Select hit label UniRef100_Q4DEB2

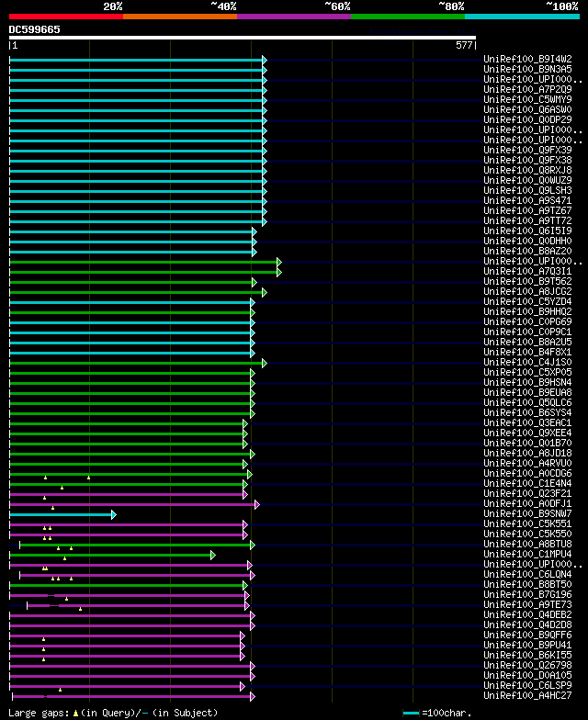pos(527,615)
